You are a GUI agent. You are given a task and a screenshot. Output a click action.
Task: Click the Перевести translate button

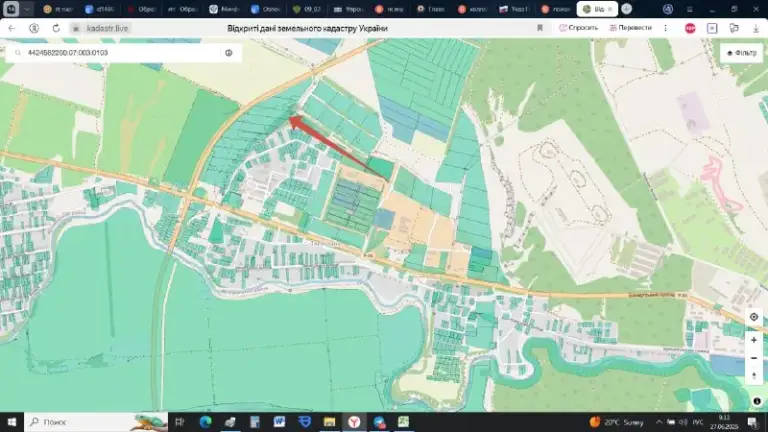630,28
